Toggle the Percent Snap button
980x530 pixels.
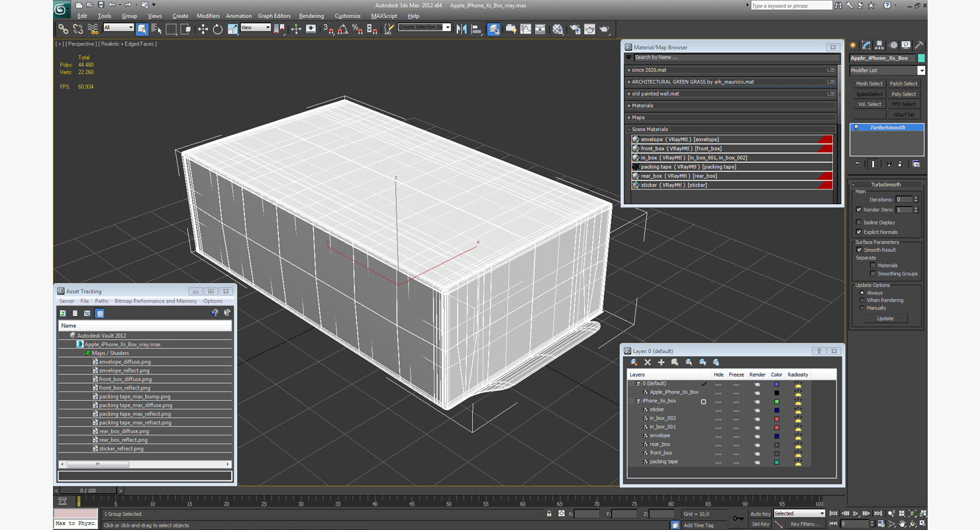point(358,29)
